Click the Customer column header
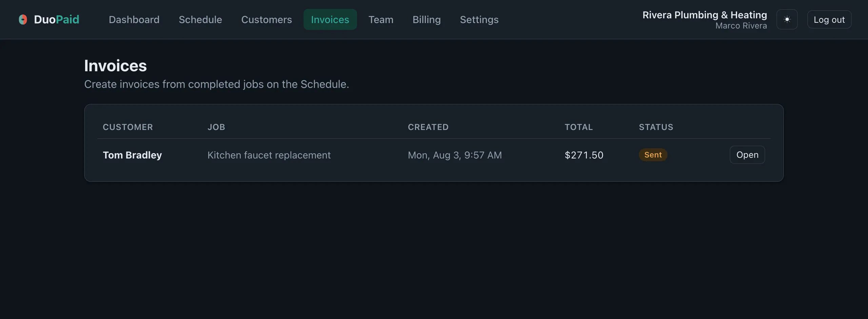This screenshot has width=868, height=319. [x=128, y=127]
